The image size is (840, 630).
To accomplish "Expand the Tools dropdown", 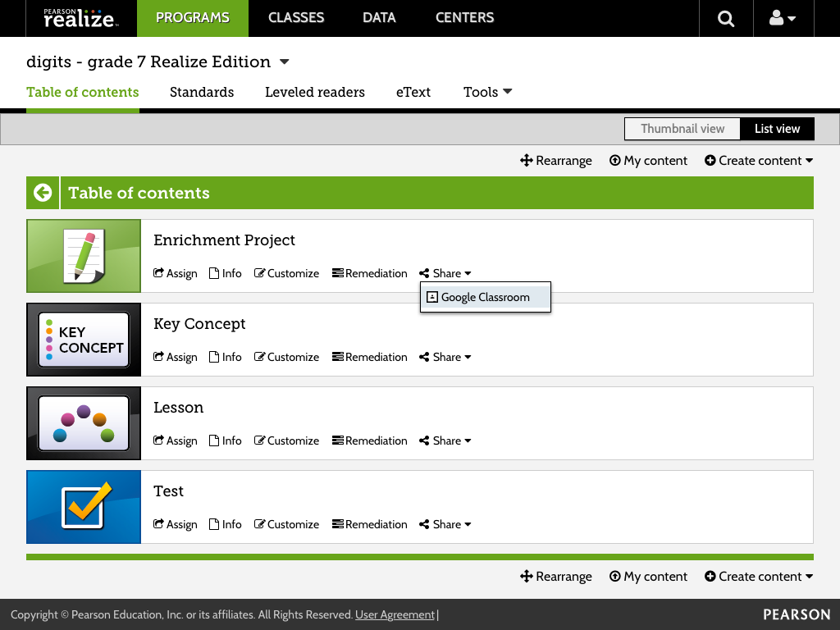I will click(x=487, y=92).
